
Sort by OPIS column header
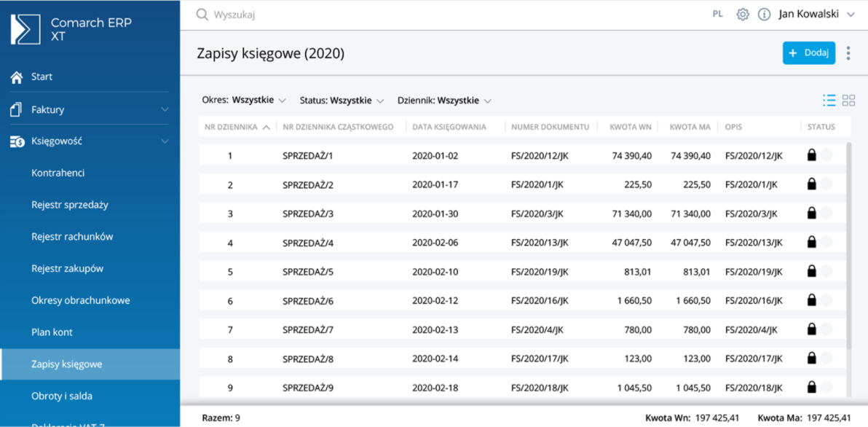pyautogui.click(x=733, y=127)
